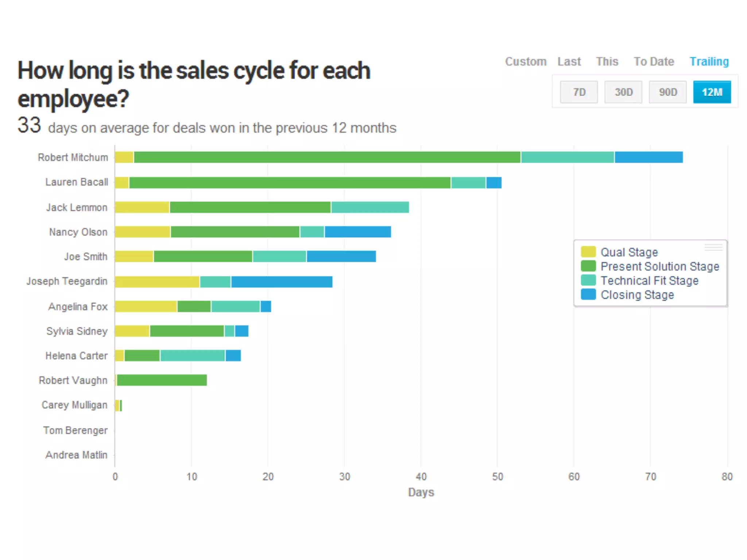
Task: Toggle Present Solution Stage legend swatch
Action: point(588,266)
